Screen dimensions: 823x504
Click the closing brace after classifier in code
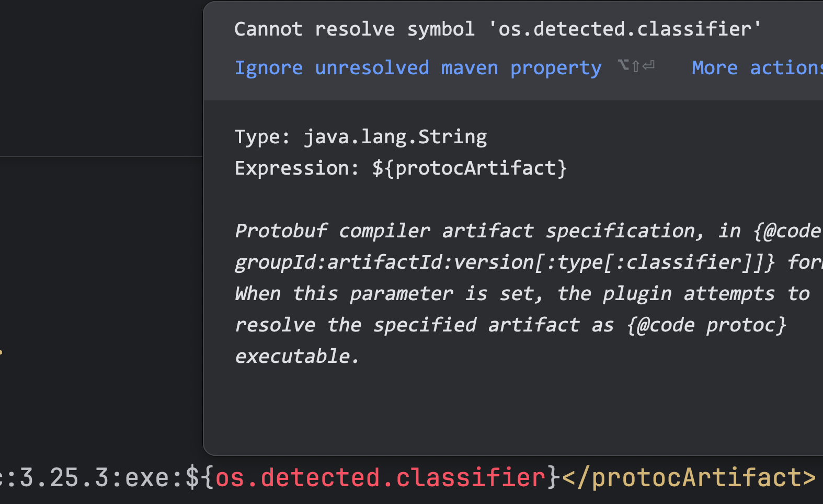tap(554, 477)
